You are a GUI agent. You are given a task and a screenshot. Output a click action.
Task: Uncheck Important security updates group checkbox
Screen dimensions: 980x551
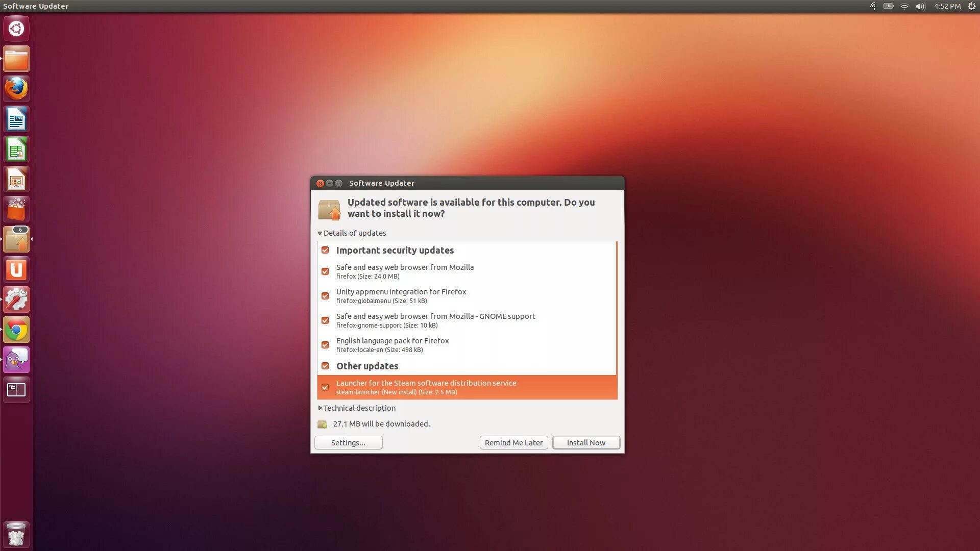point(325,251)
